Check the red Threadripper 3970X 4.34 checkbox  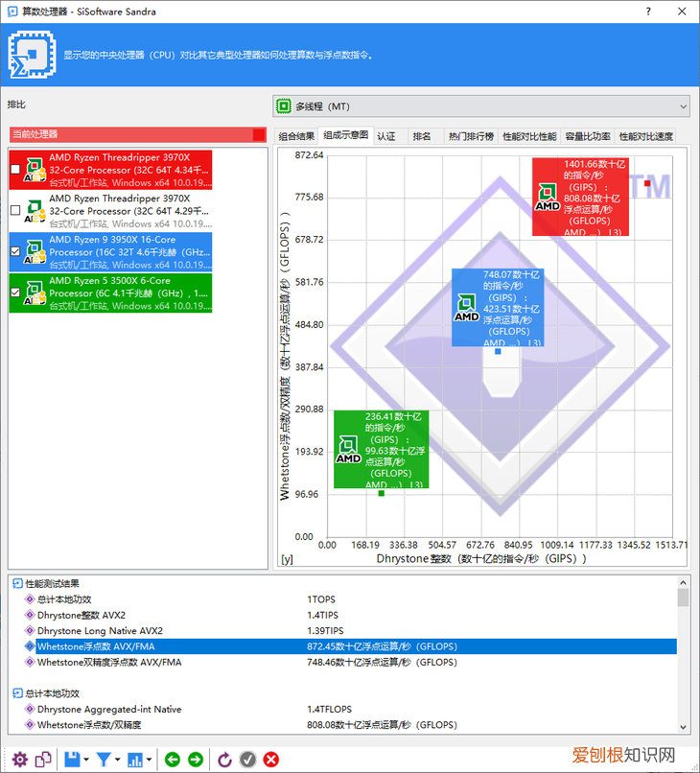pyautogui.click(x=14, y=170)
